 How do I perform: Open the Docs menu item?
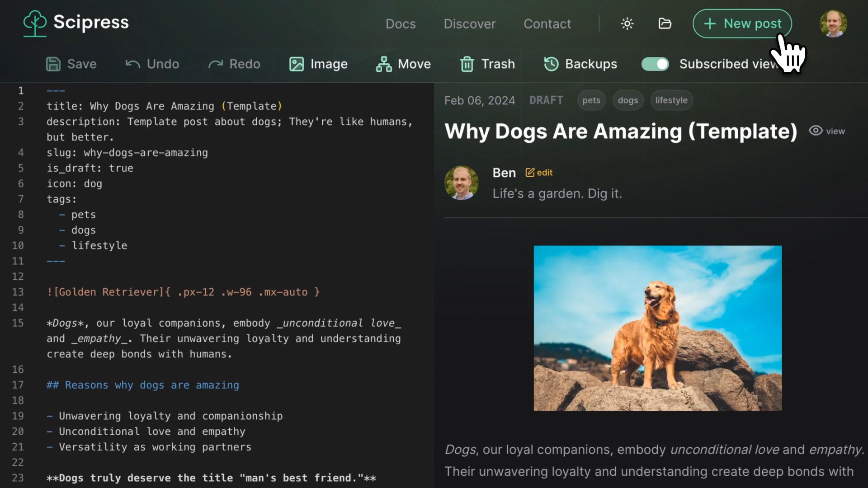tap(401, 23)
